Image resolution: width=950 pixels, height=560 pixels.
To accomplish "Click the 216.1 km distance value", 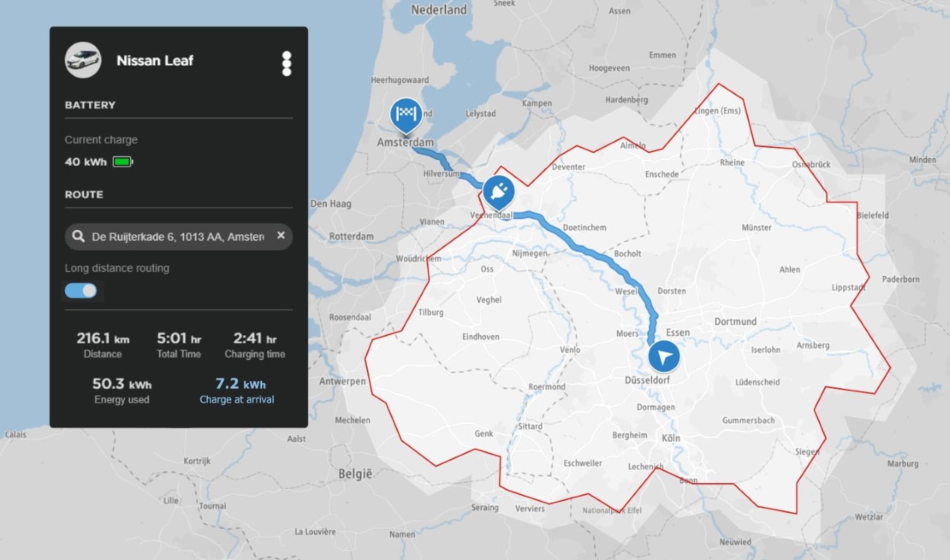I will [103, 338].
